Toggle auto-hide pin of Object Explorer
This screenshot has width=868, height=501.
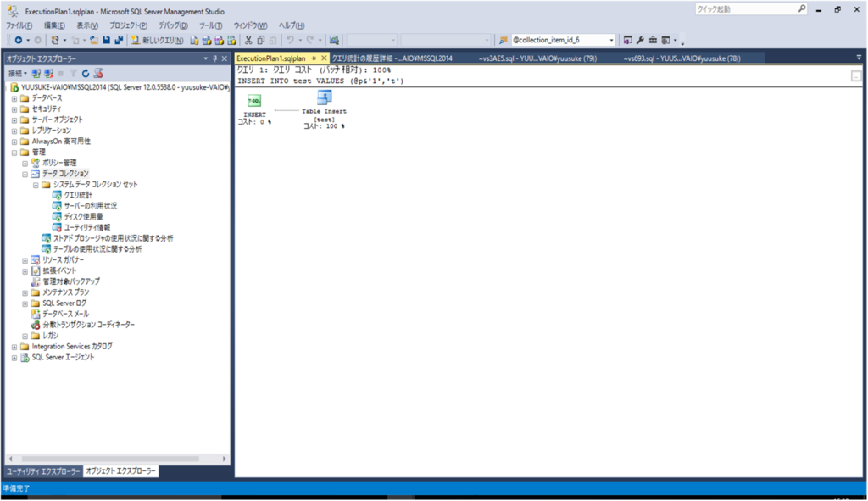214,58
